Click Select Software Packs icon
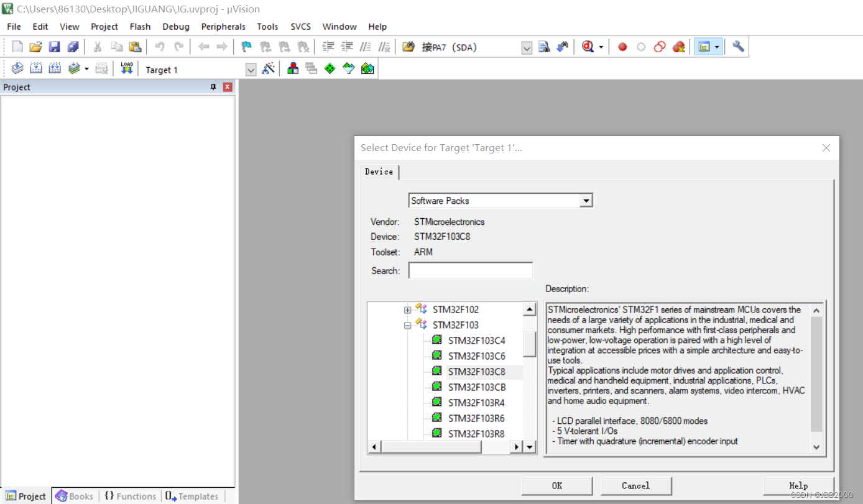Image resolution: width=863 pixels, height=504 pixels. [x=349, y=68]
